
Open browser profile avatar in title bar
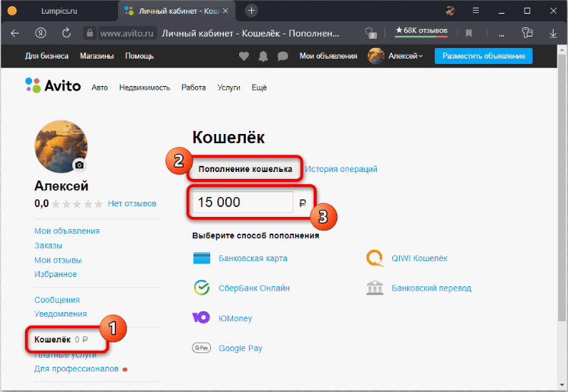click(450, 11)
